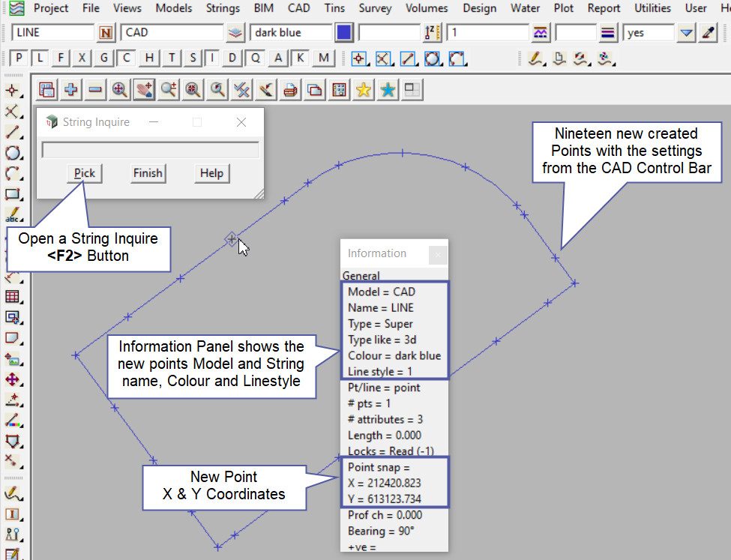Open the view menu clipboard icon
Image resolution: width=731 pixels, height=560 pixels.
pos(46,89)
